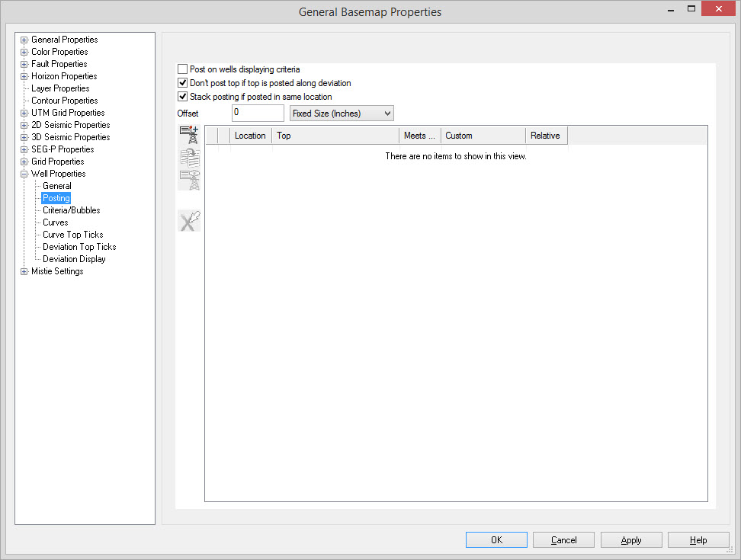This screenshot has width=741, height=560.
Task: Click the add well posting icon
Action: click(189, 136)
